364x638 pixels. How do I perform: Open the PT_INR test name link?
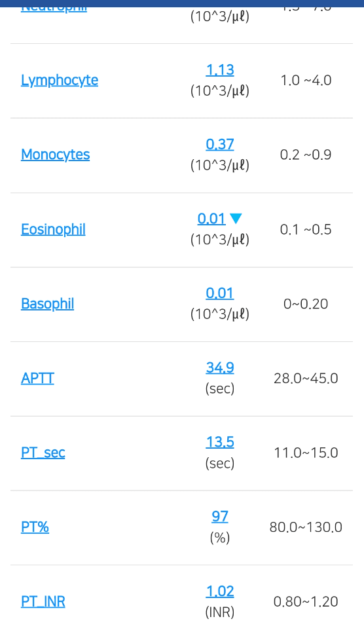click(43, 602)
